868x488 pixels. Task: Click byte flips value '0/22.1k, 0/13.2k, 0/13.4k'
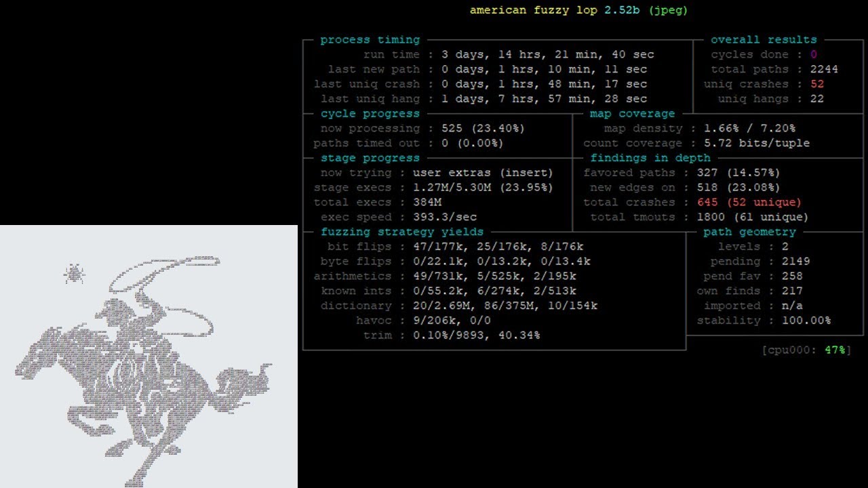pos(501,262)
